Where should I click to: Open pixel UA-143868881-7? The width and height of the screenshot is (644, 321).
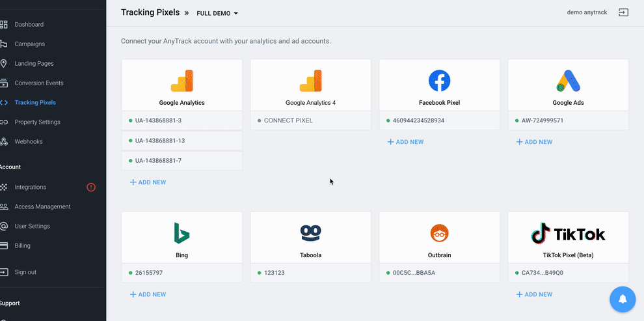tap(182, 161)
